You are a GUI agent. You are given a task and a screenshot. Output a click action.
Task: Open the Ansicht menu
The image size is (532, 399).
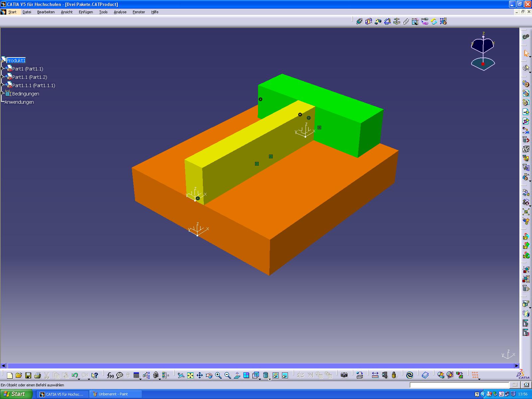(x=66, y=12)
